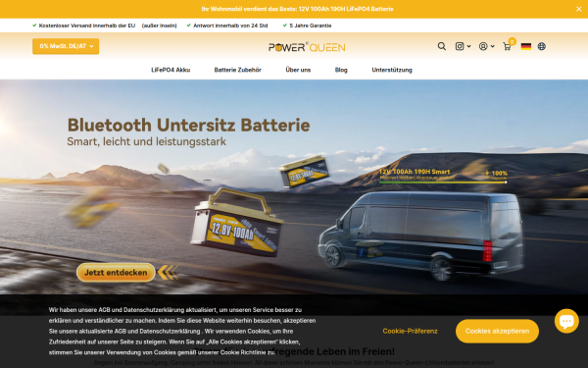This screenshot has width=588, height=368.
Task: Click the announcement text about 12V 100Ah battery
Action: (297, 9)
